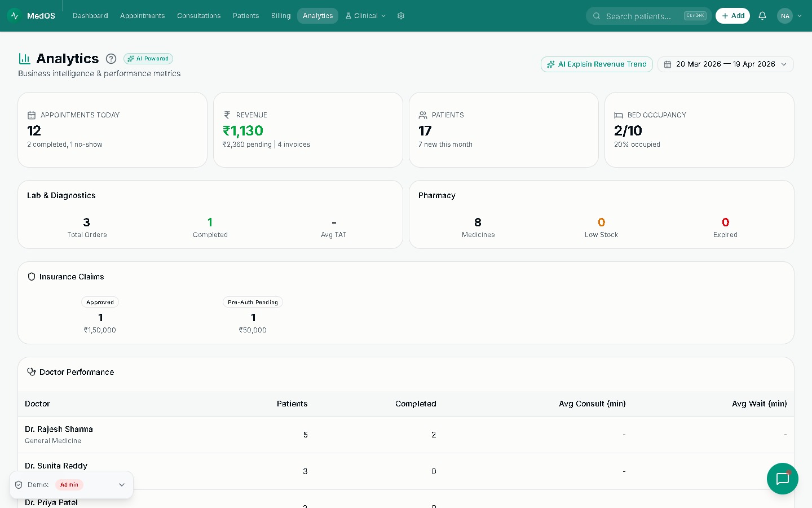Screen dimensions: 812x508
Task: Click the Admin role tag
Action: 69,485
